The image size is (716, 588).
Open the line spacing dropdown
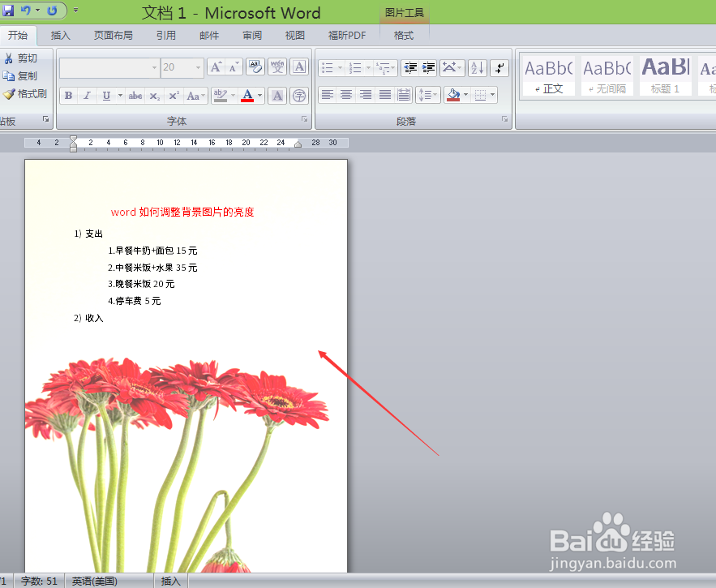428,95
